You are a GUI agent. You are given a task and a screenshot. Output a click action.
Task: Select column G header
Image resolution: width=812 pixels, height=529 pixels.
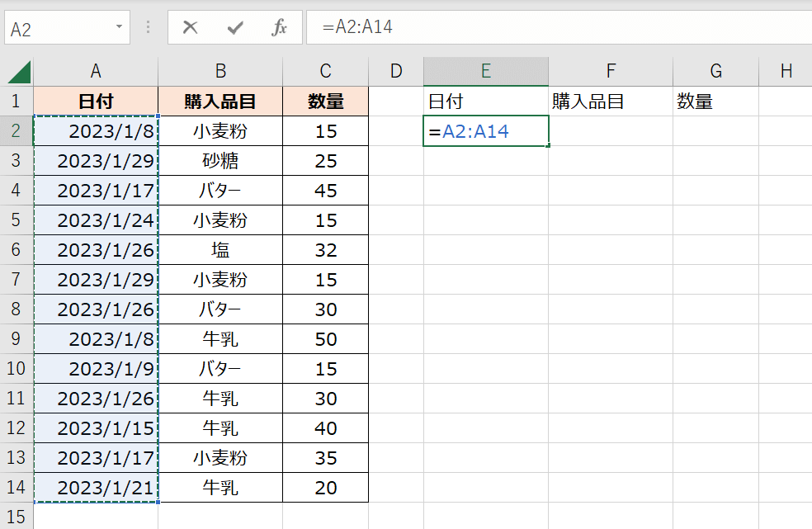click(x=715, y=72)
